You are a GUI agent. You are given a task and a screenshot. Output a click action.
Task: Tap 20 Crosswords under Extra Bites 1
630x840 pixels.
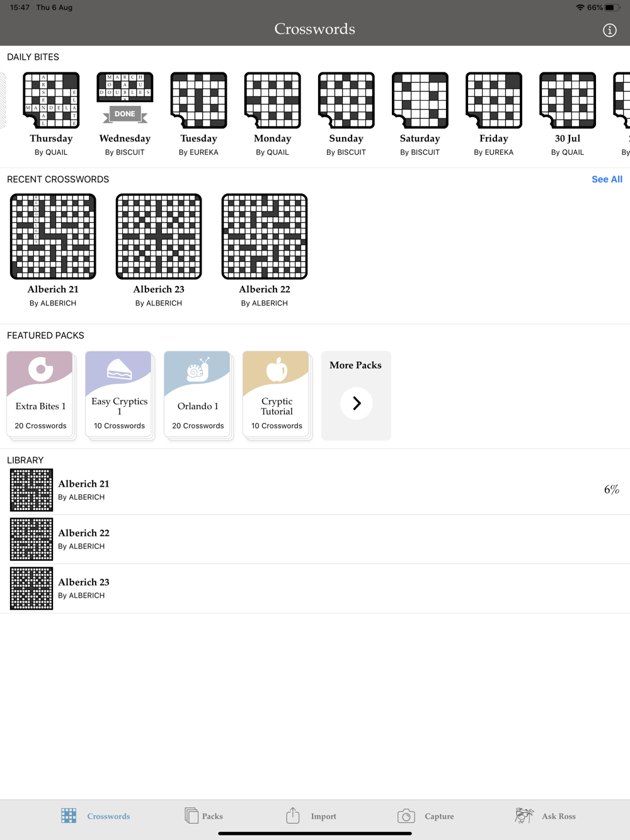click(41, 426)
